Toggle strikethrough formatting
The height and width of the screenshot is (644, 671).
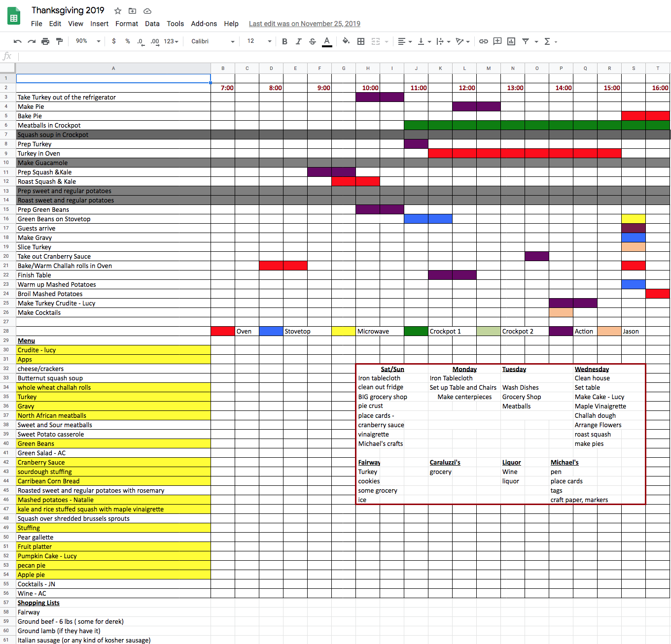(x=312, y=41)
